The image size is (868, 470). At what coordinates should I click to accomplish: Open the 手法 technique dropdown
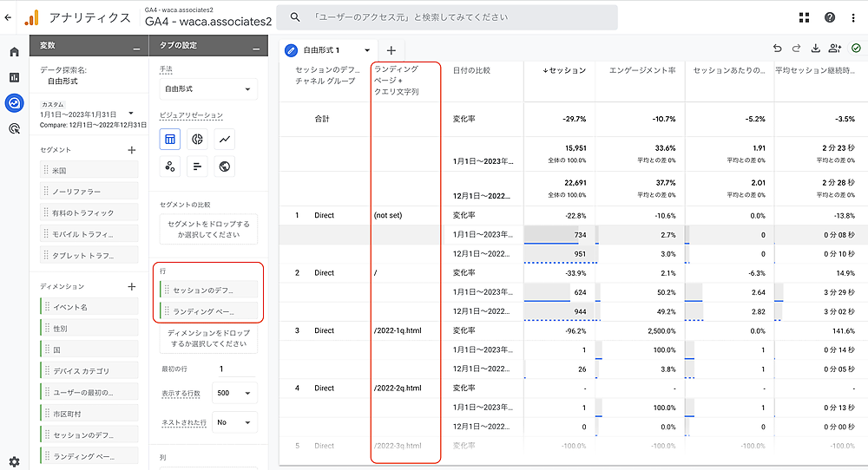point(208,89)
